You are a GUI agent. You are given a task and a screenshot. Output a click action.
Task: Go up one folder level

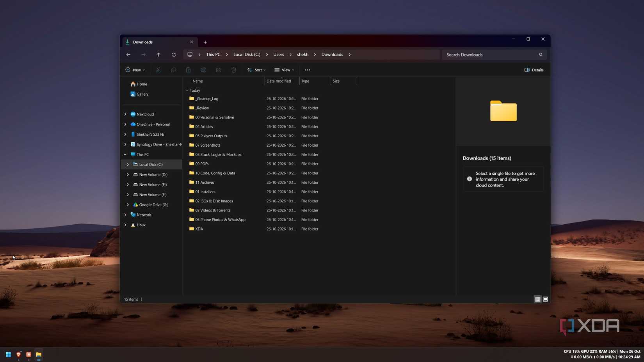(158, 55)
